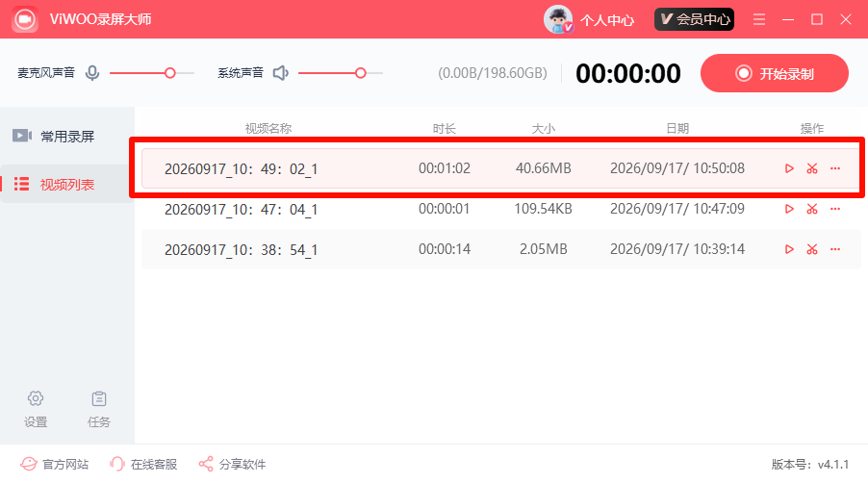Mute the microphone icon
Viewport: 868px width, 483px height.
tap(92, 73)
